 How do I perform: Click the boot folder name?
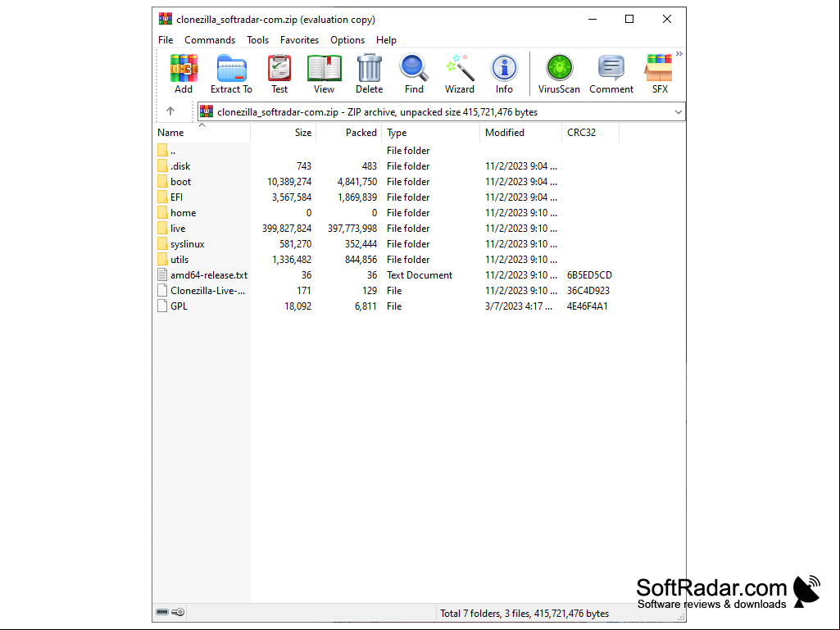point(180,182)
